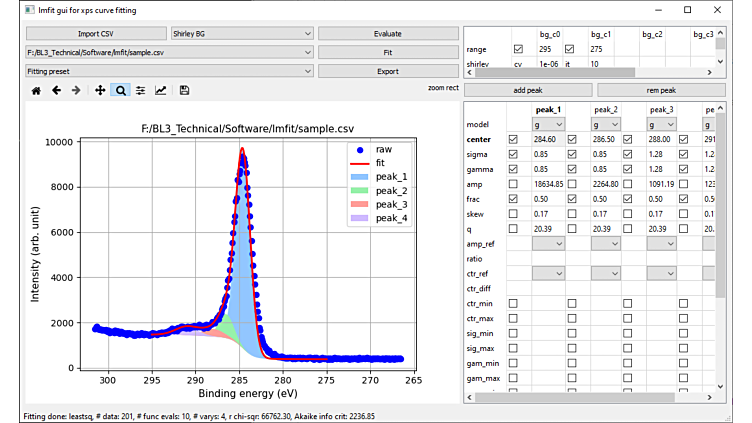This screenshot has height=423, width=752.
Task: Open the configure subplots tool
Action: tap(140, 90)
